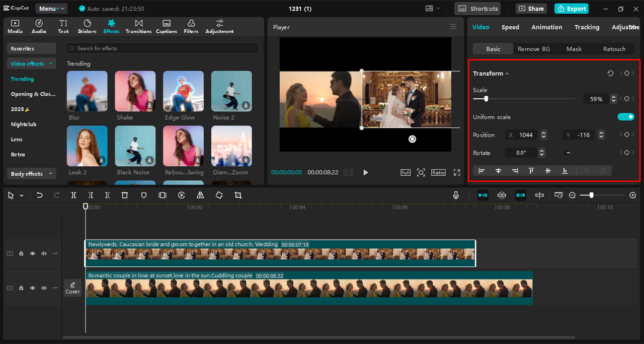Click the Rotate icon in timeline toolbar

click(219, 195)
